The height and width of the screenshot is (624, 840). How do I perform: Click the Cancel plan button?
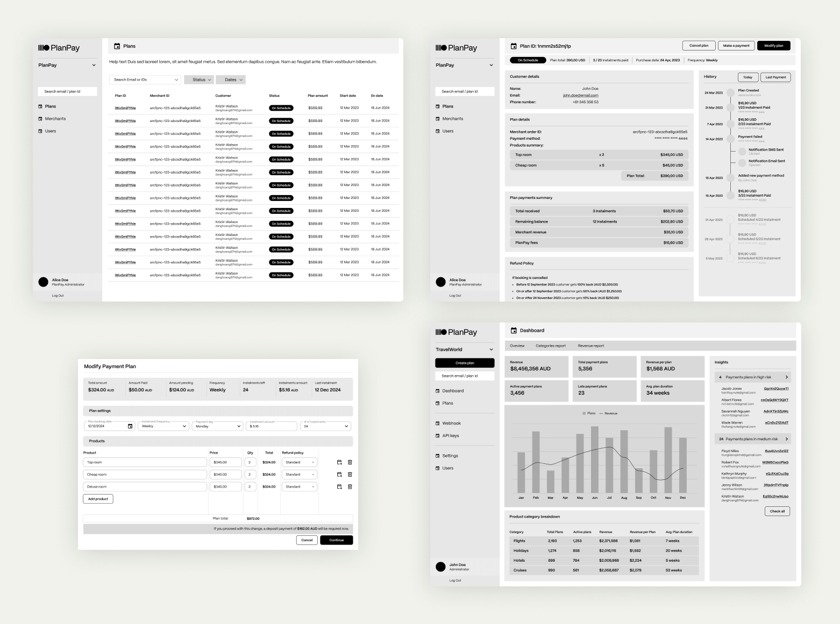pos(699,46)
